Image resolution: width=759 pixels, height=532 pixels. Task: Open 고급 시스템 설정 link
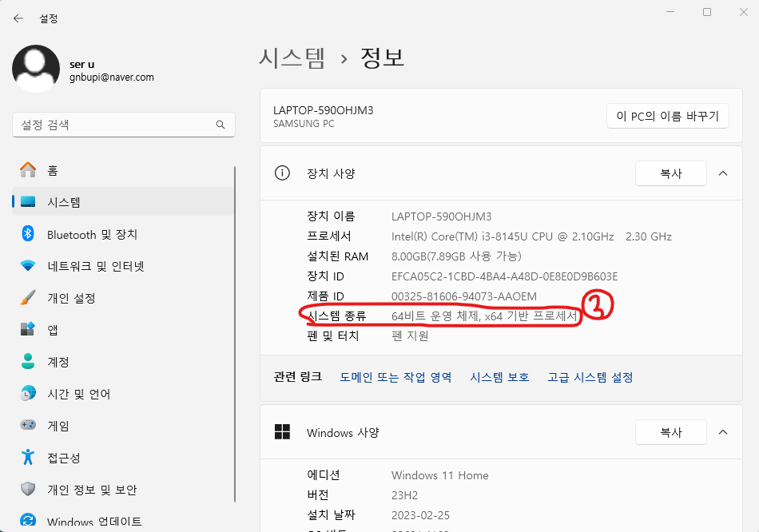coord(590,377)
